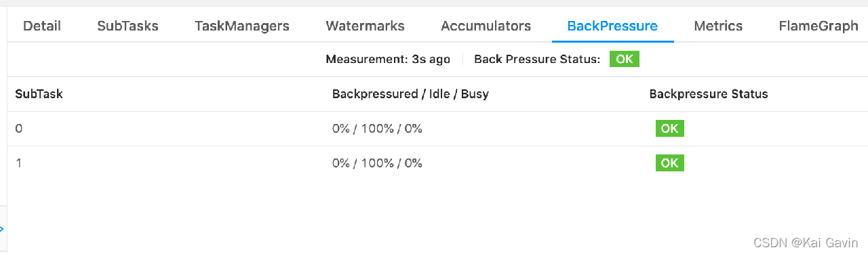Click the Backpressured / Idle / Busy header
Image resolution: width=868 pixels, height=254 pixels.
point(410,94)
